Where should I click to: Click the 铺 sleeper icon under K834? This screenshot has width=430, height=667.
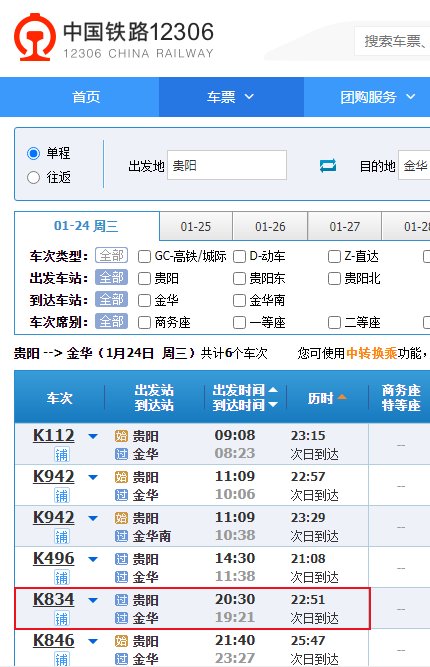click(x=61, y=619)
